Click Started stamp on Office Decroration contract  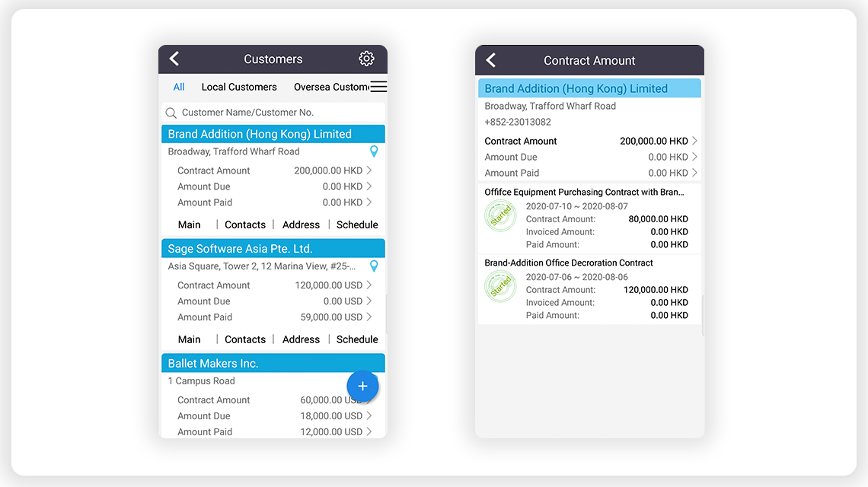500,286
